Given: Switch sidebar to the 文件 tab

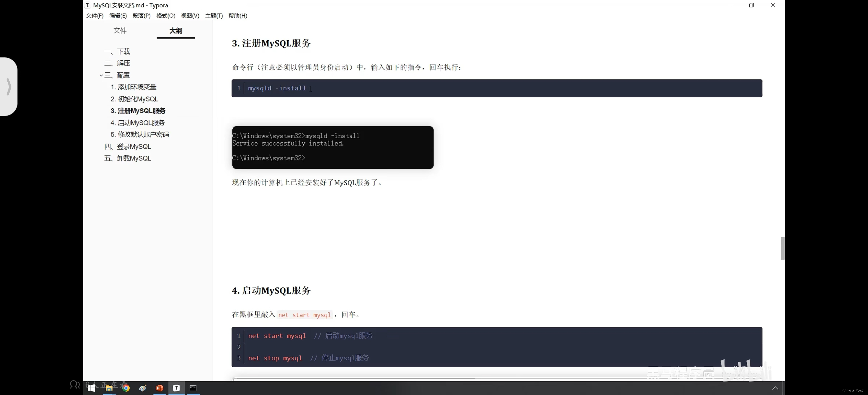Looking at the screenshot, I should (x=120, y=31).
